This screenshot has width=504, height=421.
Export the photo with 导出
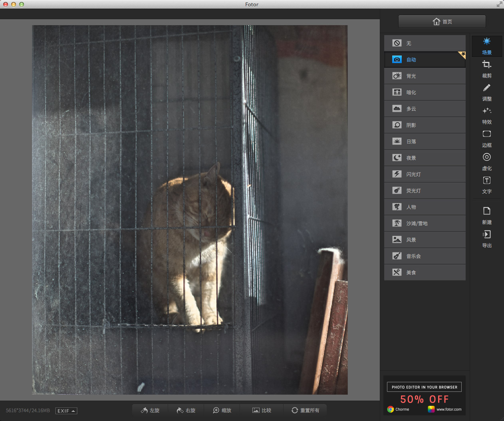pos(486,239)
